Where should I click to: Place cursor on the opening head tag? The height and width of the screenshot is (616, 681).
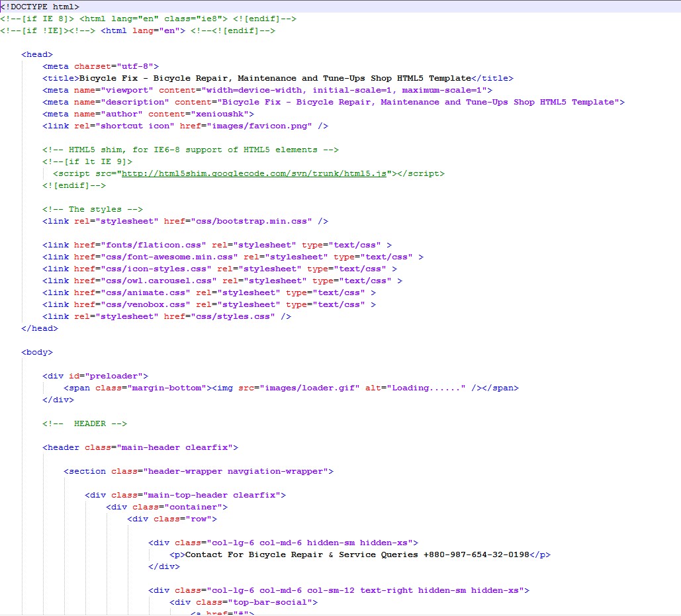[x=37, y=55]
